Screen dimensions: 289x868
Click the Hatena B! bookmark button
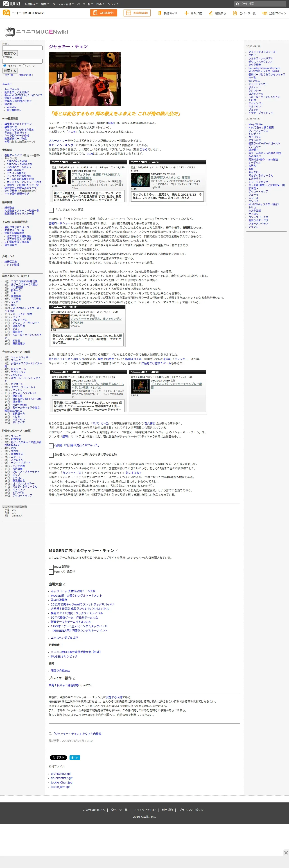(75, 758)
